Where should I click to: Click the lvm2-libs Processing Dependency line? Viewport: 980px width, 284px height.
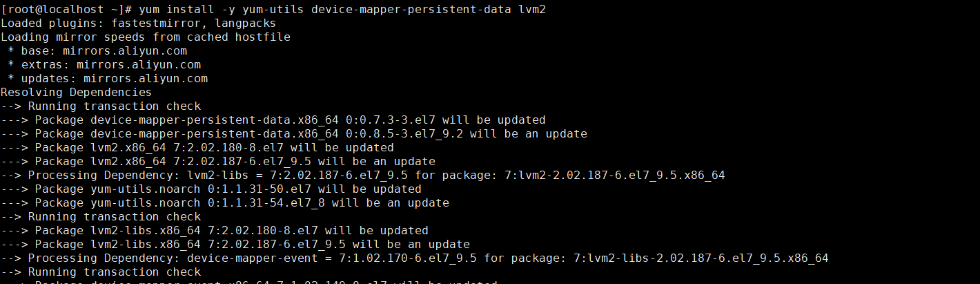(363, 176)
